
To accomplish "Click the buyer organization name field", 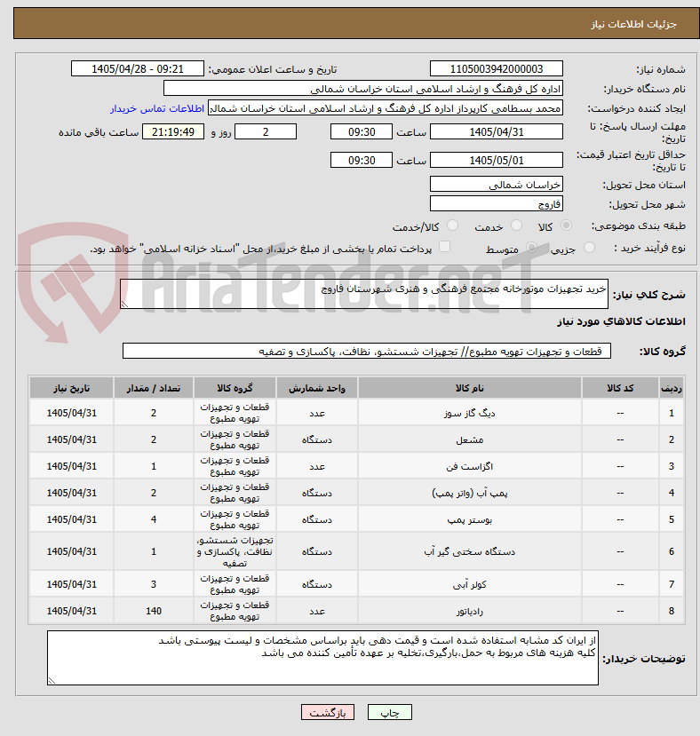I will [x=362, y=89].
